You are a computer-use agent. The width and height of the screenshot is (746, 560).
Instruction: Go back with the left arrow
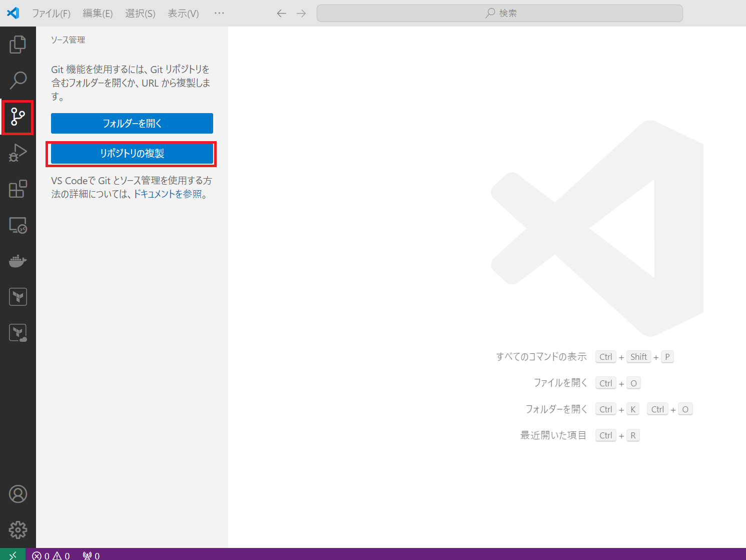pos(282,14)
